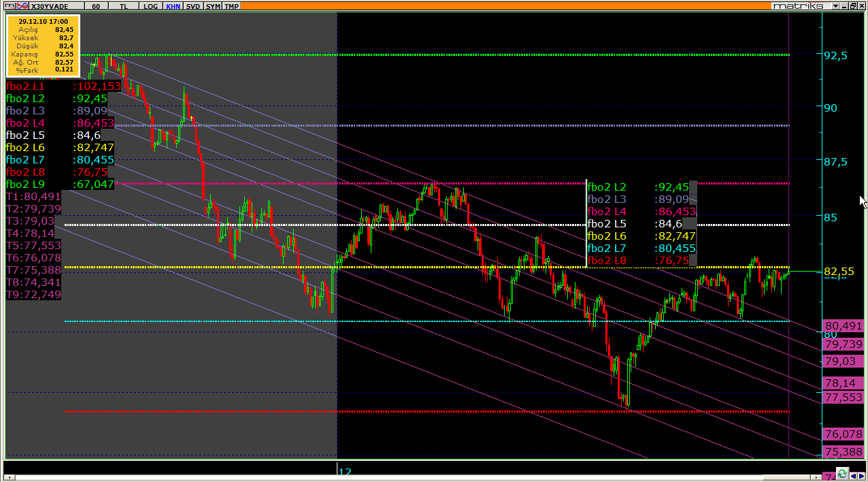868x482 pixels.
Task: Click the matriks logo label
Action: [800, 5]
